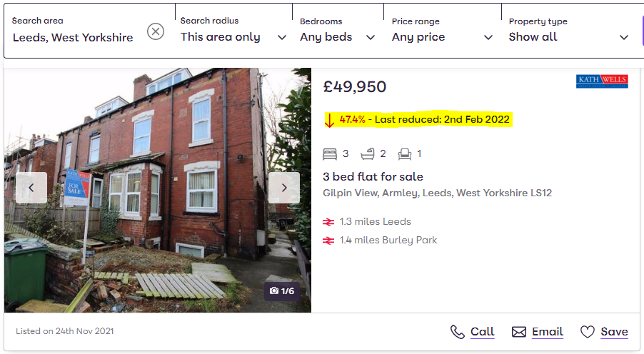Go to the previous property photo

pyautogui.click(x=31, y=188)
